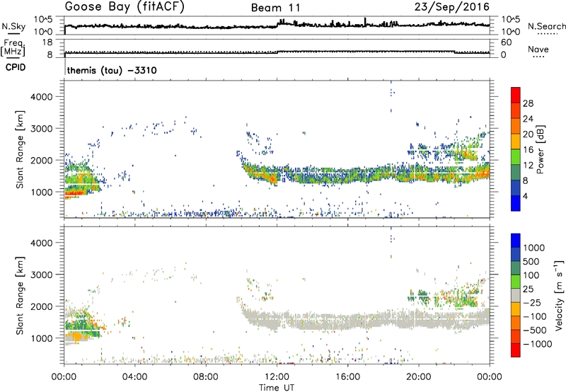Screen dimensions: 566x392
Task: Click the -500 velocity colorbar label
Action: (x=534, y=330)
